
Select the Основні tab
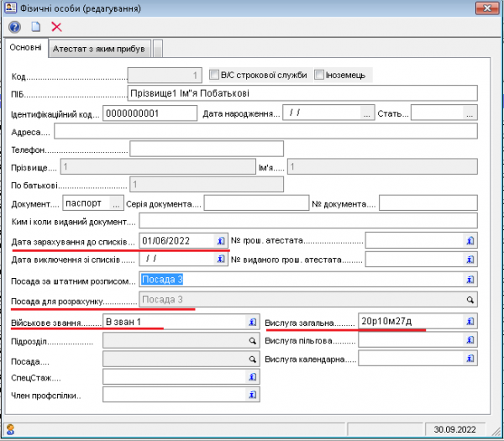[25, 48]
